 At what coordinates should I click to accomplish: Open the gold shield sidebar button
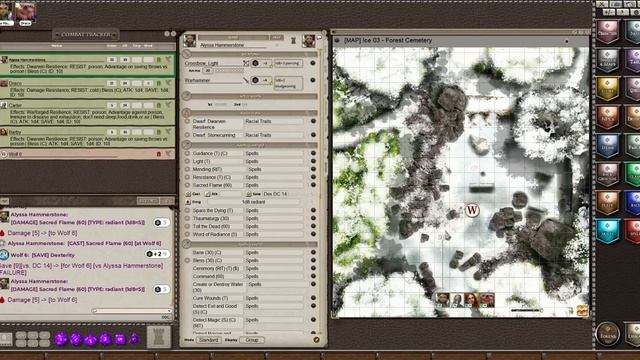[x=607, y=89]
